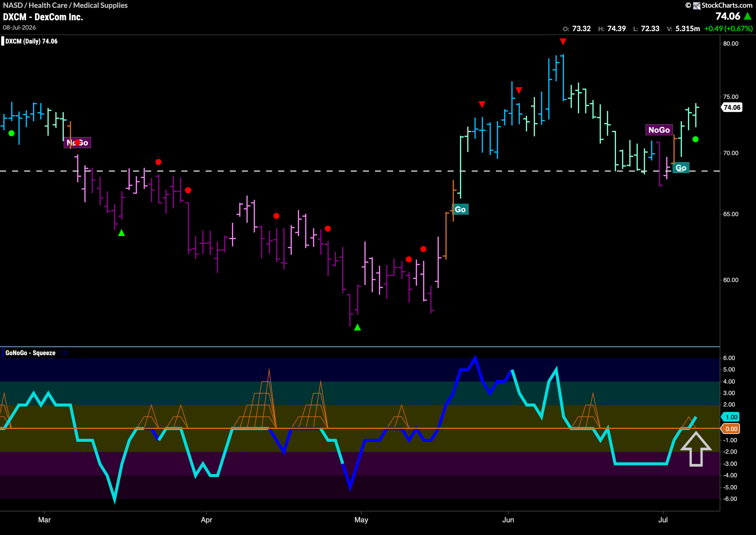Click the volume value 5.315m
The width and height of the screenshot is (756, 535).
(687, 29)
